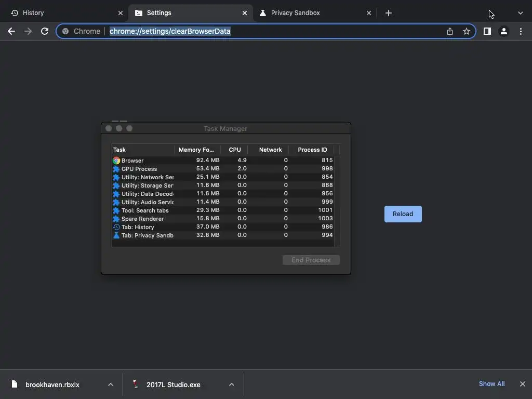Viewport: 532px width, 399px height.
Task: Sort by the Network column header
Action: click(x=268, y=150)
